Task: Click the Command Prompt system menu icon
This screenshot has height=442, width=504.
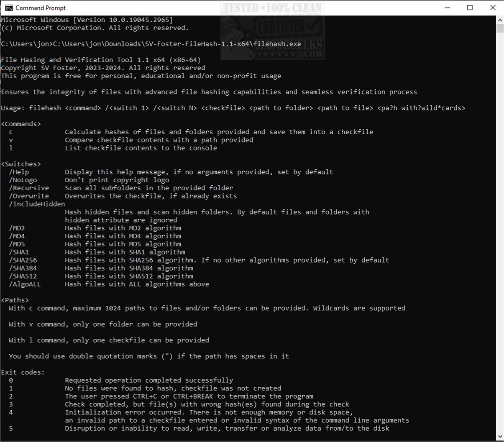Action: [8, 8]
